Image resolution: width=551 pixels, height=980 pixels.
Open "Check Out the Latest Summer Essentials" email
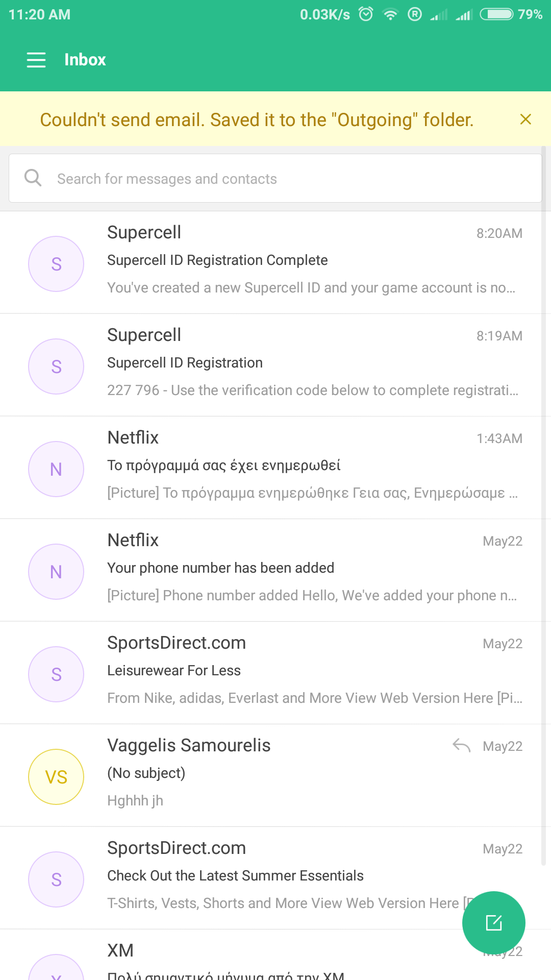286,876
